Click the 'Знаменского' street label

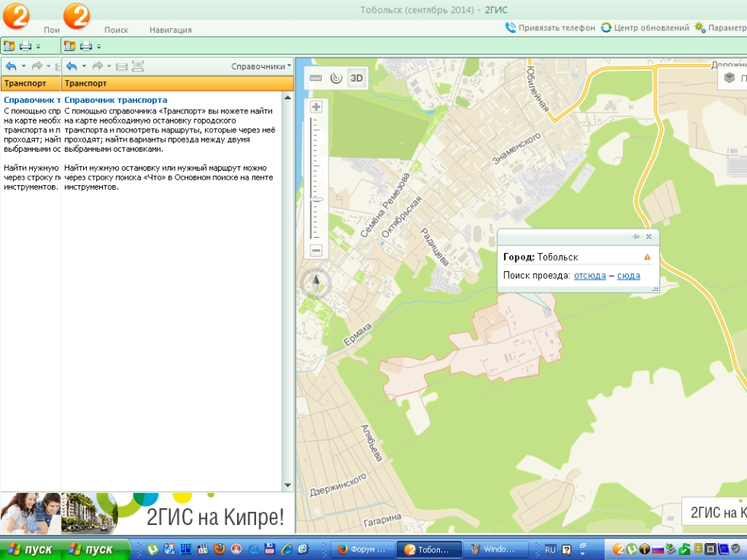click(x=517, y=148)
